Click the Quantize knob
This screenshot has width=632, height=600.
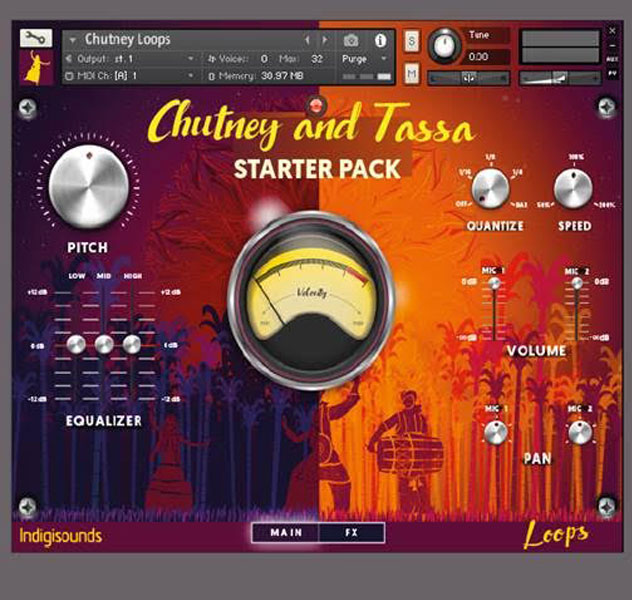pos(490,187)
